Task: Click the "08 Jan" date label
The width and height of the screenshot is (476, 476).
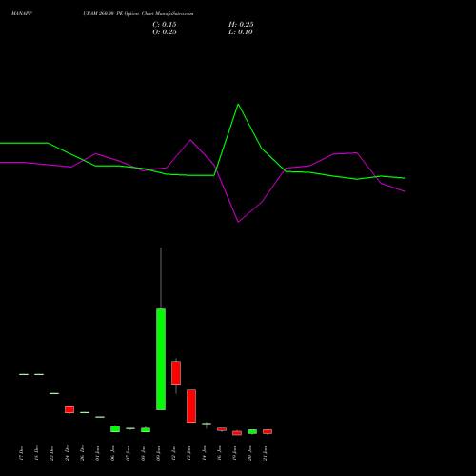Action: (x=143, y=453)
